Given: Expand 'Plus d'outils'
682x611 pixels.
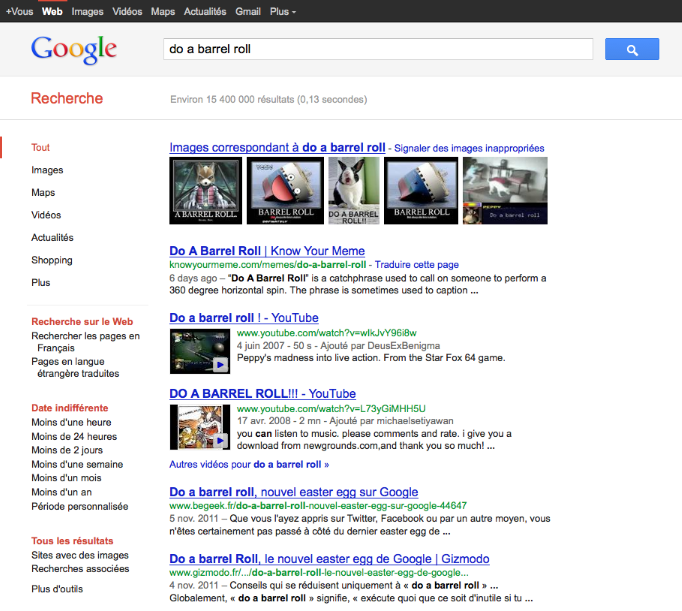Looking at the screenshot, I should (x=57, y=589).
